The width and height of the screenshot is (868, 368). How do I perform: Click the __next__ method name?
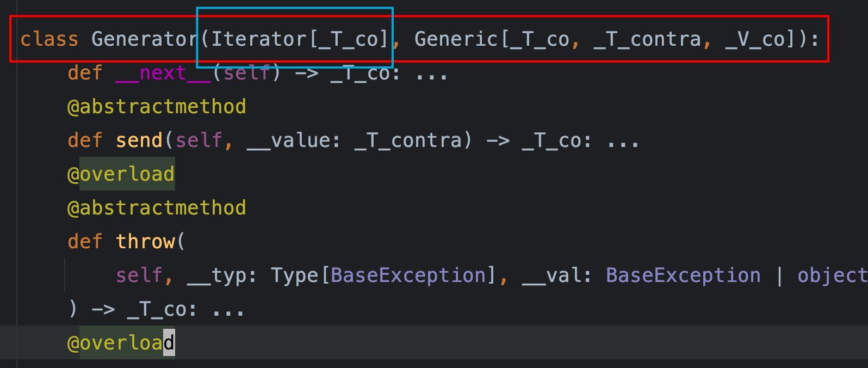pos(163,73)
